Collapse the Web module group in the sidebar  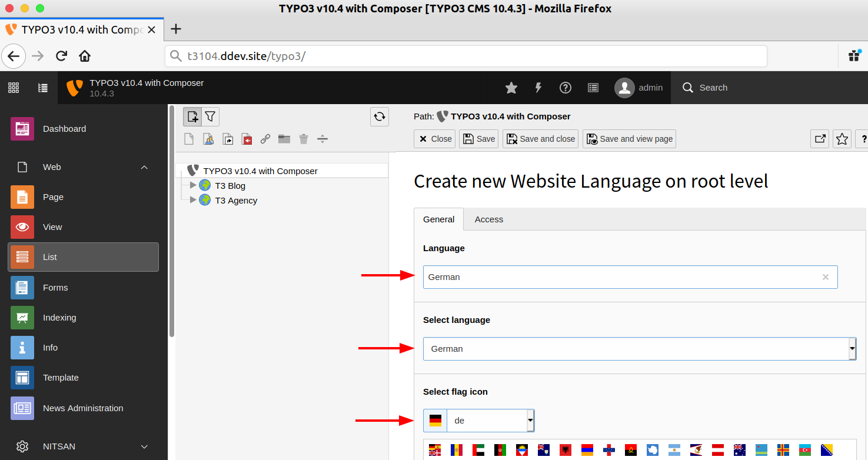pos(144,167)
